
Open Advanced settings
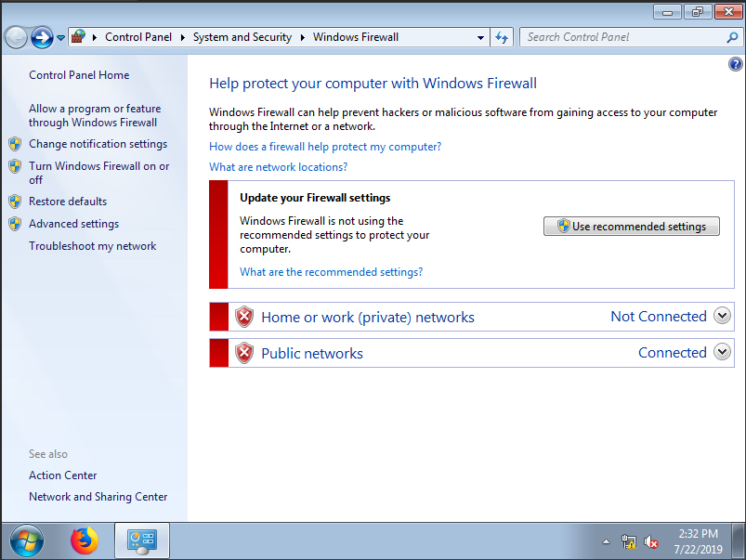(73, 224)
